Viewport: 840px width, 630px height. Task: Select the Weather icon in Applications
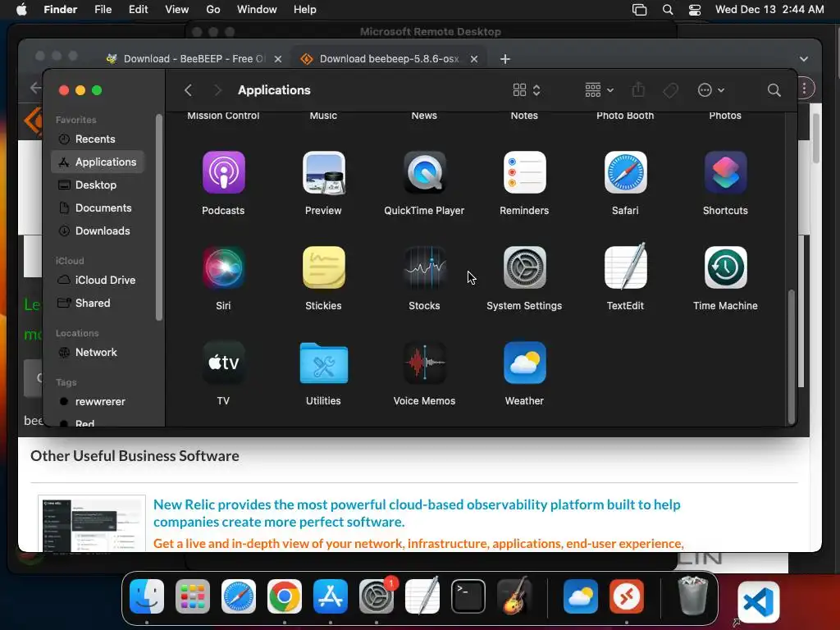(524, 363)
